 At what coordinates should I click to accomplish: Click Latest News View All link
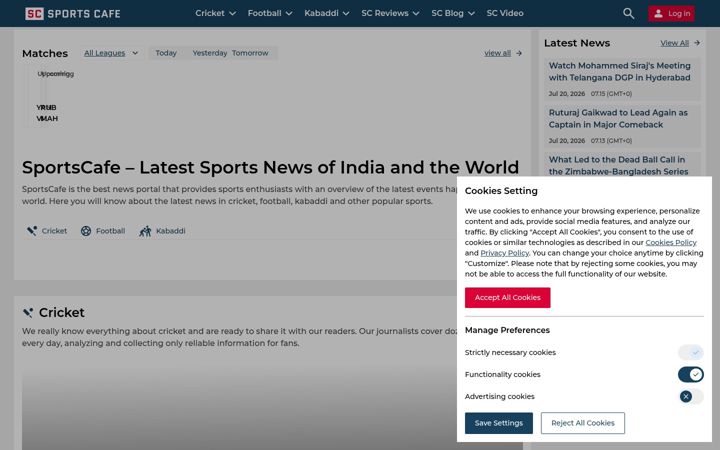tap(675, 43)
